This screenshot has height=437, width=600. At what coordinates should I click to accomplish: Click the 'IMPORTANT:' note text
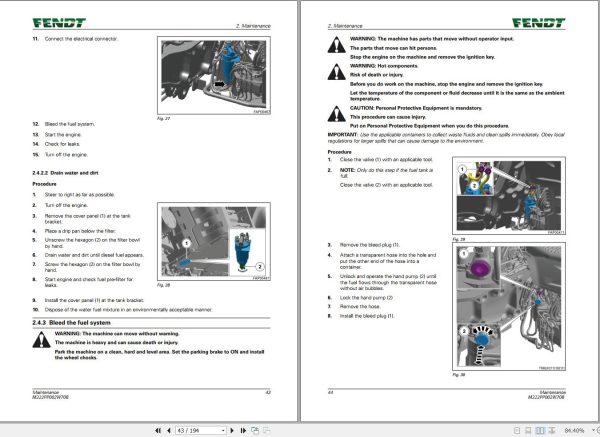pos(446,138)
